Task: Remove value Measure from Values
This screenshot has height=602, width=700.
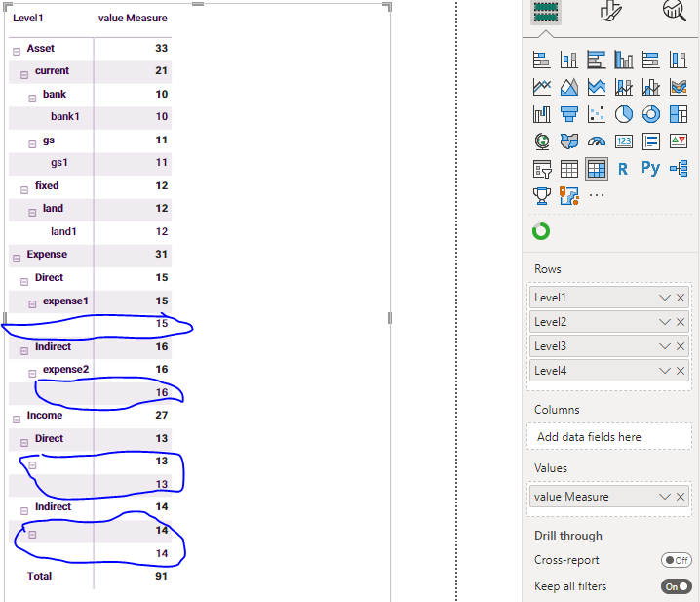Action: [x=681, y=497]
